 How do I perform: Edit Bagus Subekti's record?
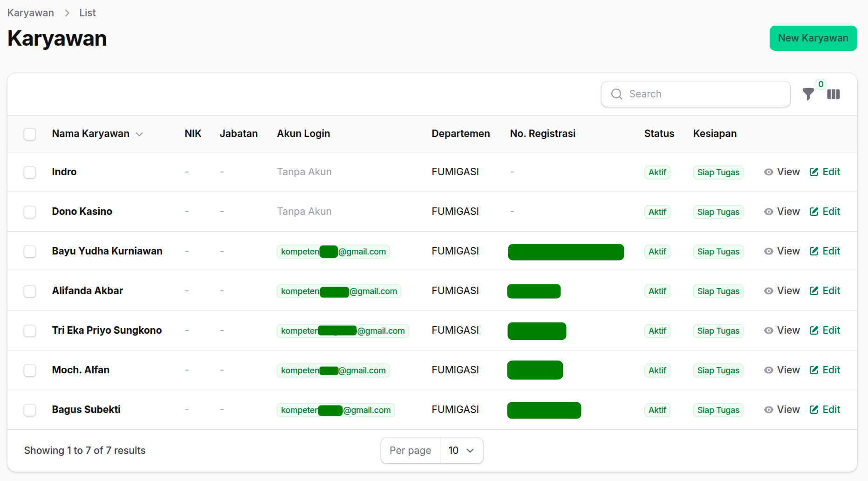(x=825, y=410)
